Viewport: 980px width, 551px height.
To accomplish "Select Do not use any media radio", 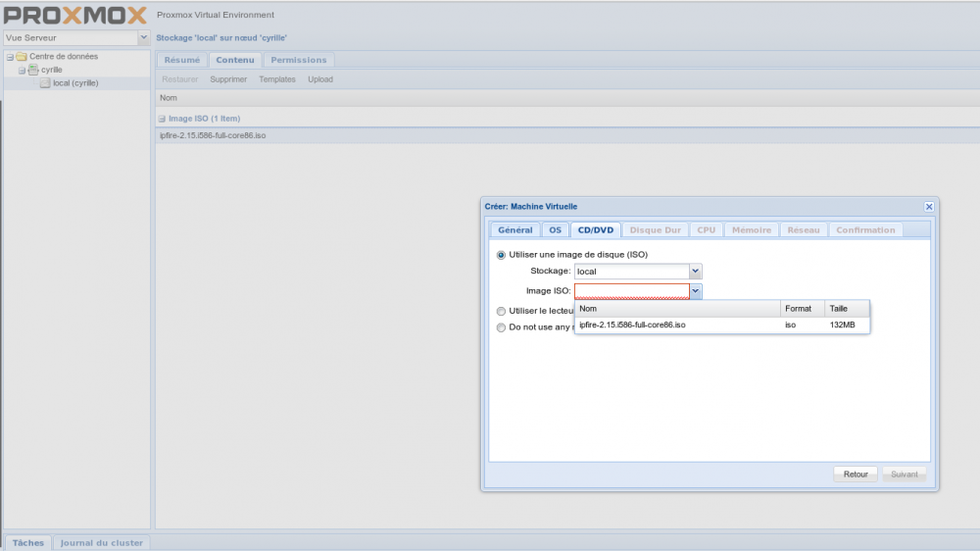I will coord(502,327).
